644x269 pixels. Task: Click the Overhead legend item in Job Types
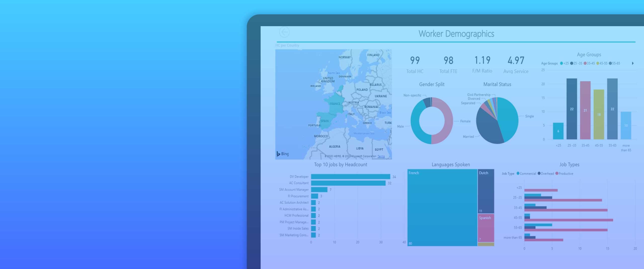click(546, 174)
